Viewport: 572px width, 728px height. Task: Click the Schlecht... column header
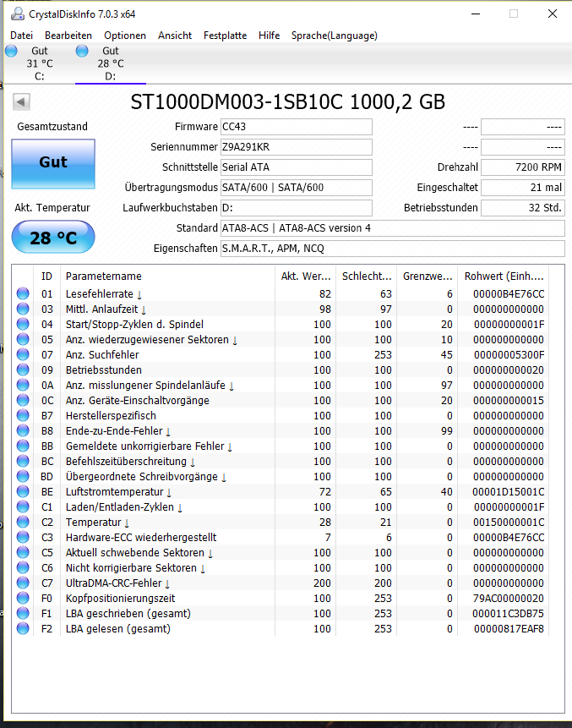click(x=367, y=276)
